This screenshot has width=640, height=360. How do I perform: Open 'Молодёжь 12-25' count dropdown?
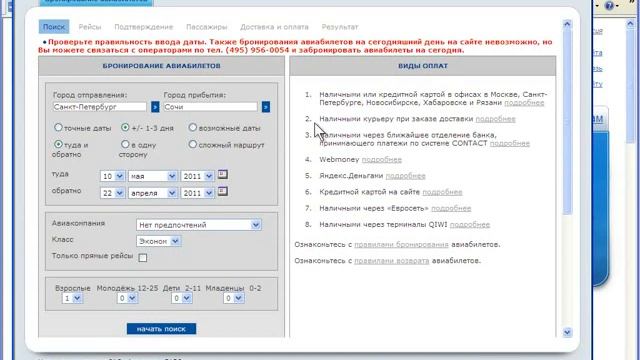click(x=127, y=298)
